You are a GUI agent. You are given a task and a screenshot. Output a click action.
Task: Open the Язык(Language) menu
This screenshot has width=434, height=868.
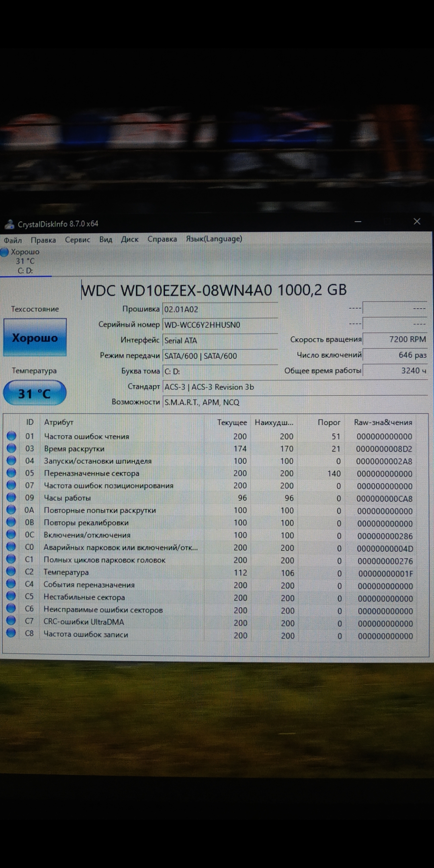coord(214,239)
